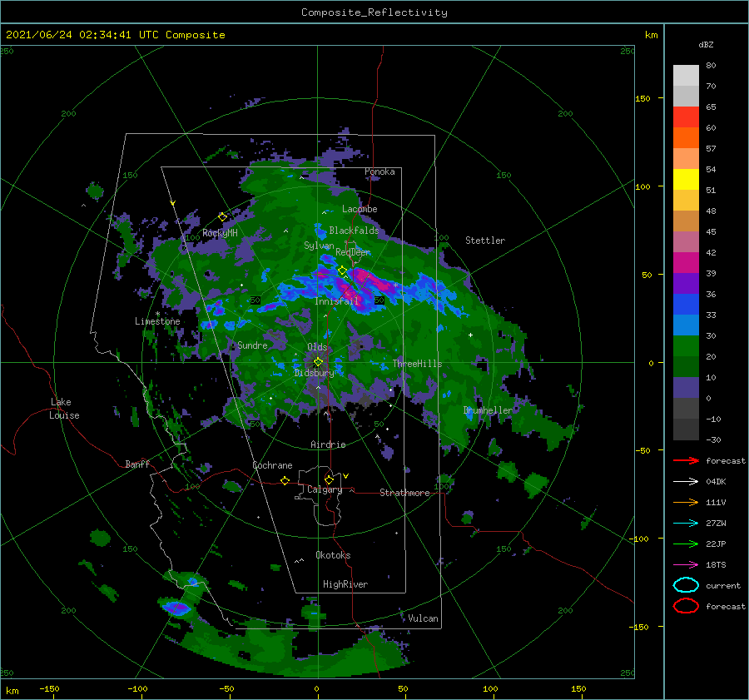
Task: Click the white 04DK arrow in legend
Action: (x=686, y=482)
